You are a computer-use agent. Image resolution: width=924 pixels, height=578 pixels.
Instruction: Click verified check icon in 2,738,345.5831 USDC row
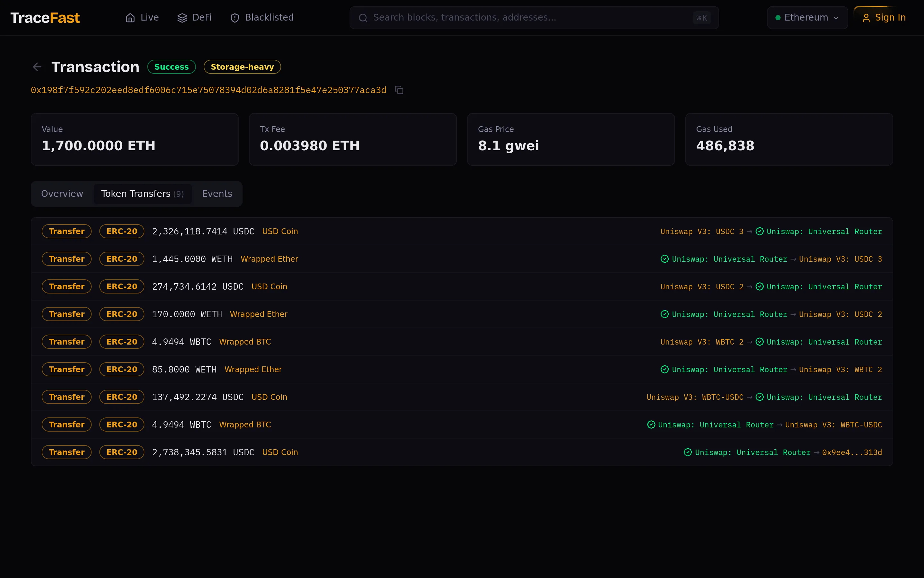[688, 452]
